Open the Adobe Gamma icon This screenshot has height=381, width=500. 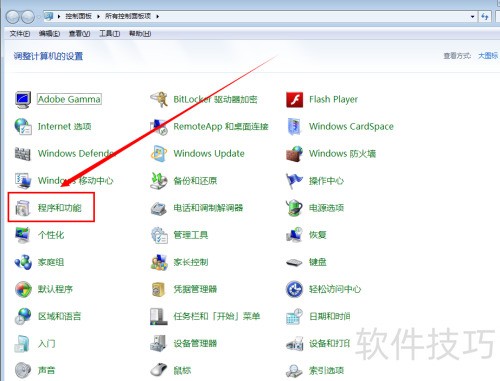tap(23, 99)
